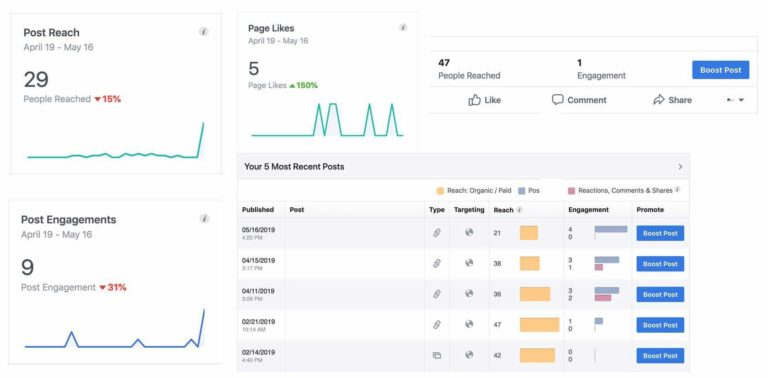Open profile selector dropdown beside Share
Viewport: 768px width, 378px height.
point(735,100)
